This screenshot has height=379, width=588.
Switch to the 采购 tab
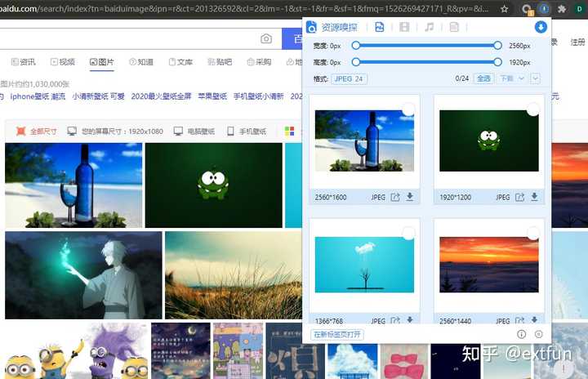click(x=259, y=62)
